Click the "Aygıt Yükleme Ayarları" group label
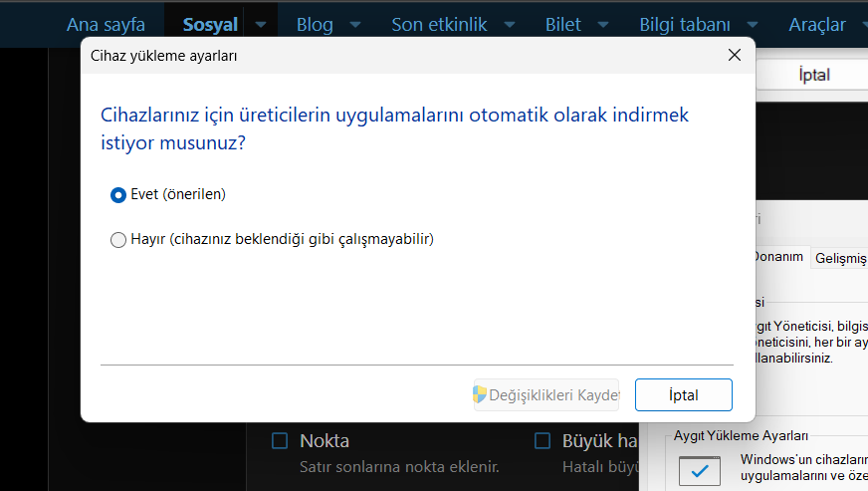The width and height of the screenshot is (868, 491). [x=741, y=436]
